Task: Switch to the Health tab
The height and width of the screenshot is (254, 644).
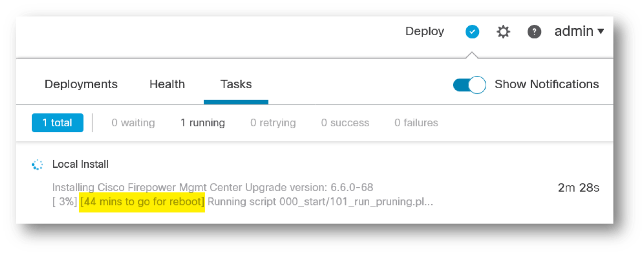Action: point(167,84)
